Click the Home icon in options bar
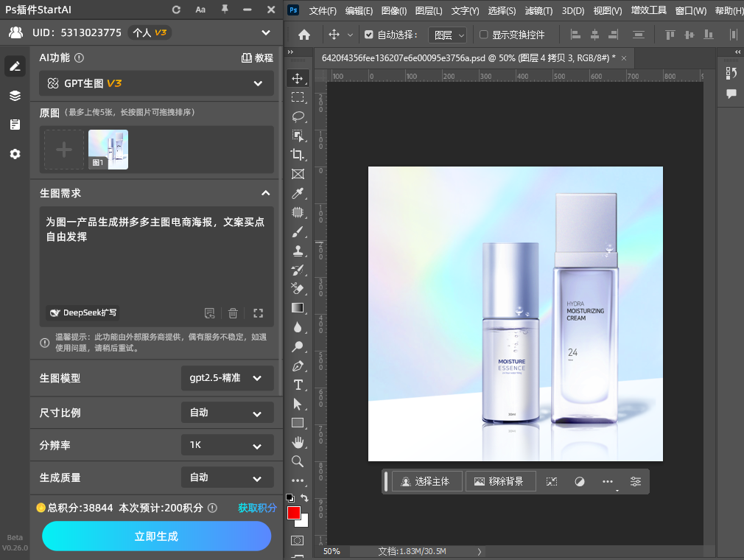Viewport: 744px width, 560px height. pyautogui.click(x=304, y=35)
